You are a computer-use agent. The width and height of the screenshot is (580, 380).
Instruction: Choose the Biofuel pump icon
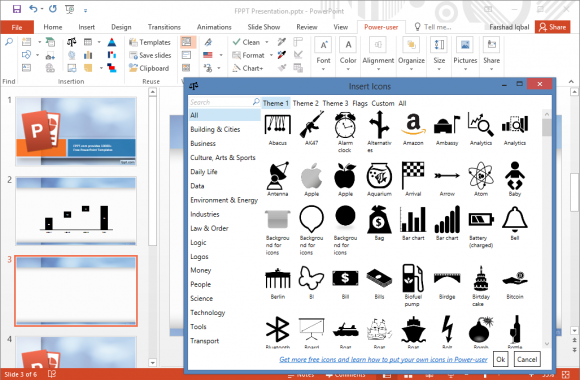coord(413,278)
